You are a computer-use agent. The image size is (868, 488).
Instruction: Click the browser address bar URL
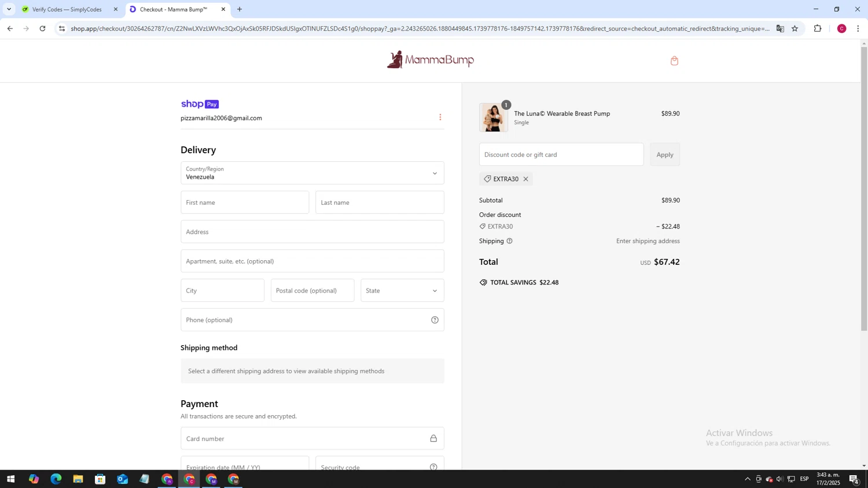pyautogui.click(x=420, y=28)
